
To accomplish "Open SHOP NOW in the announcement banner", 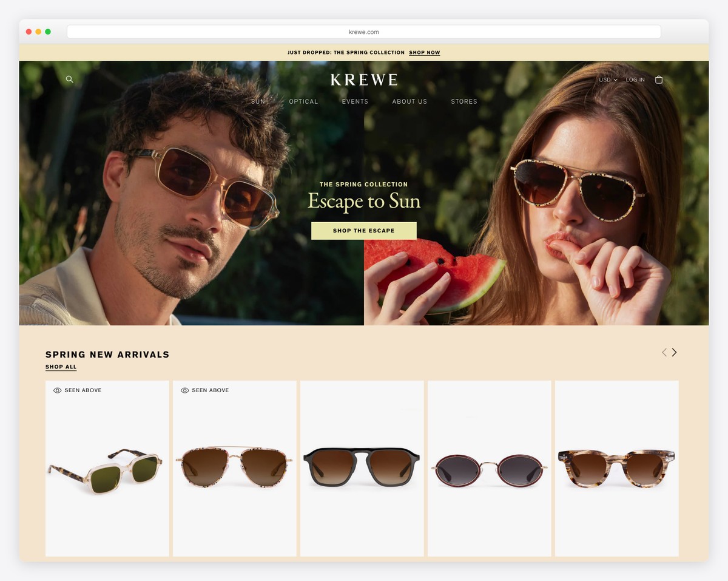I will coord(424,52).
